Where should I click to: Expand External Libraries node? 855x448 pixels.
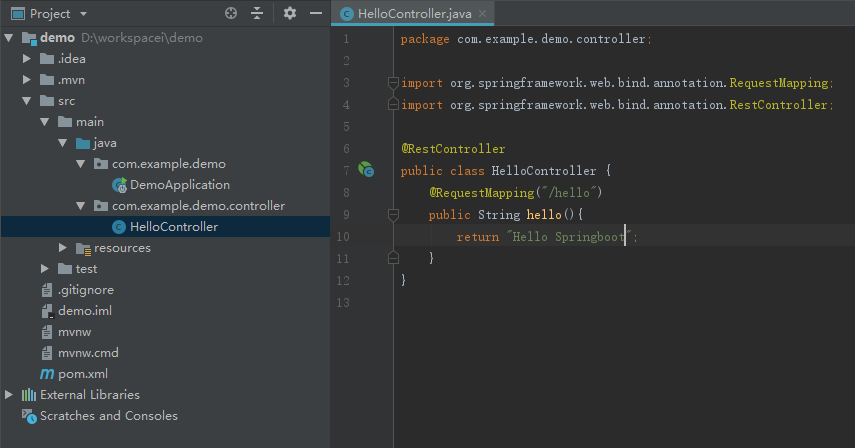coord(9,395)
